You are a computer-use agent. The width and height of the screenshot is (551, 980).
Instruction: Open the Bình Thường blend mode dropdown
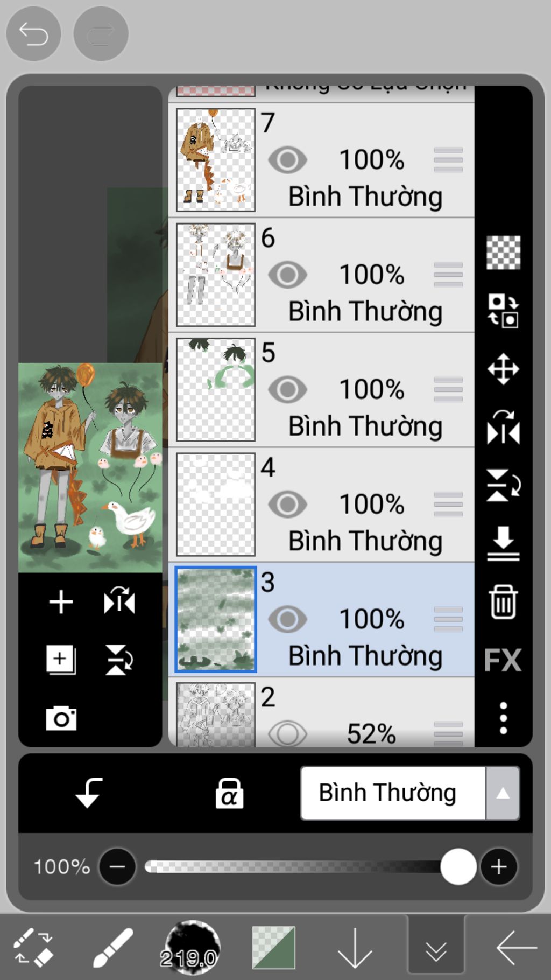[409, 793]
